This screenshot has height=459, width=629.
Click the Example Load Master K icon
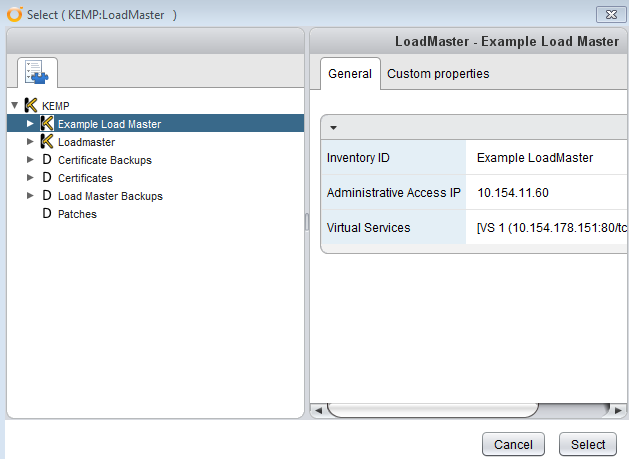pyautogui.click(x=47, y=124)
